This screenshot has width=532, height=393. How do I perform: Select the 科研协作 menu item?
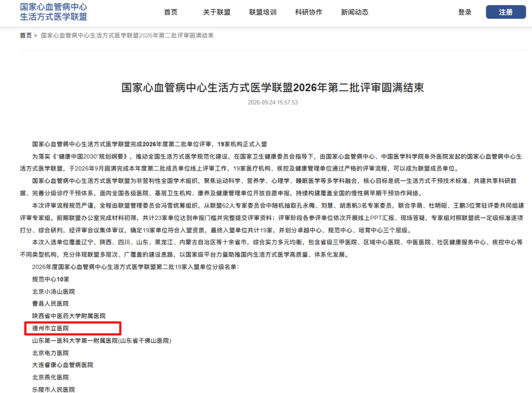coord(309,12)
